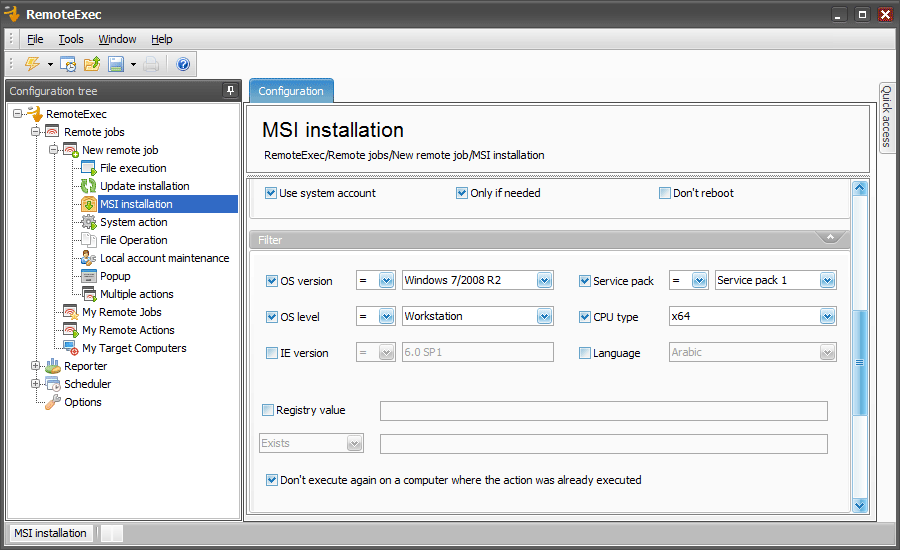Open the File menu
This screenshot has height=550, width=900.
tap(35, 39)
